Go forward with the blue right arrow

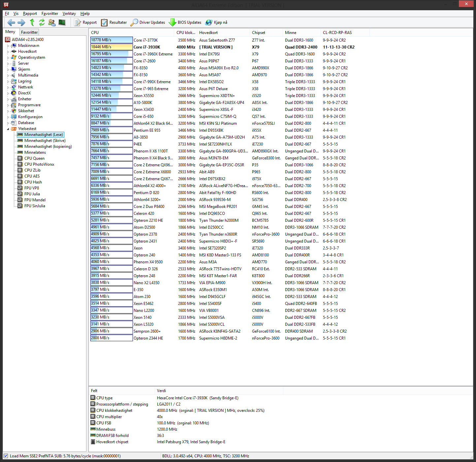21,22
